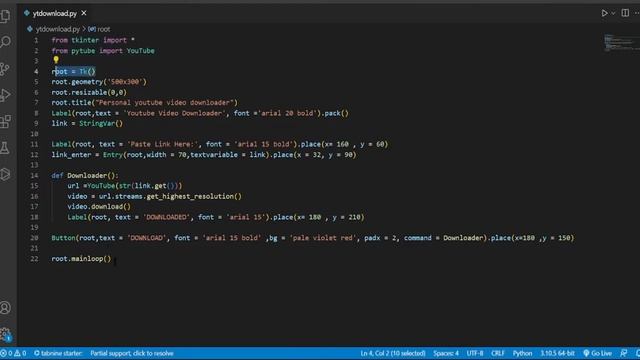Viewport: 640px width, 360px height.
Task: Click 'get_highest_resolution()' on line 16
Action: [x=194, y=196]
